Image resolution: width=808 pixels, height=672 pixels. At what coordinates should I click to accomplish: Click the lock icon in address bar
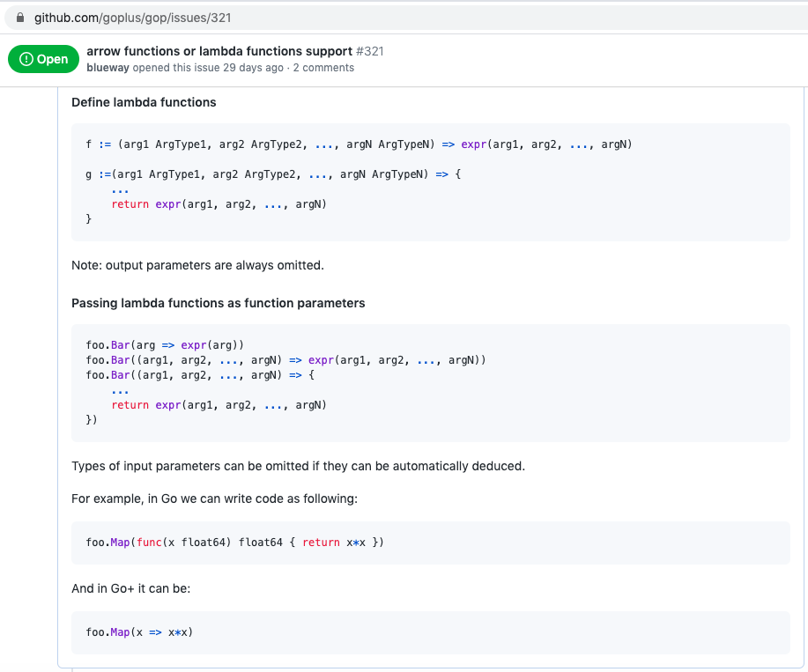pyautogui.click(x=20, y=18)
